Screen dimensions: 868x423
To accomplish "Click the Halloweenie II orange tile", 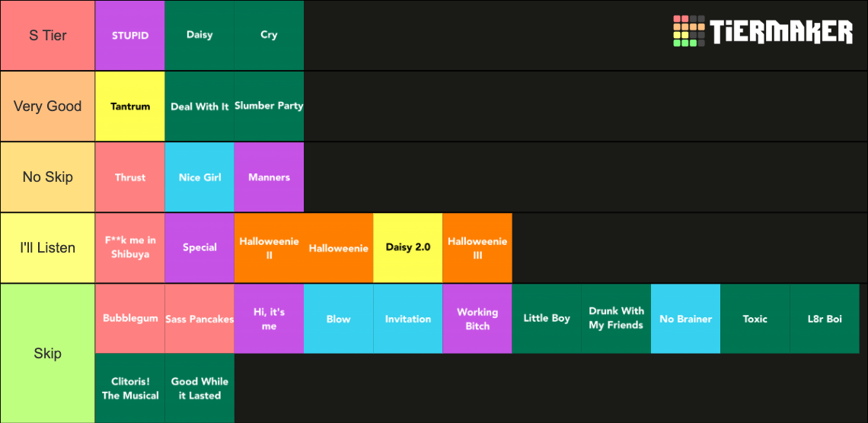I will (269, 248).
